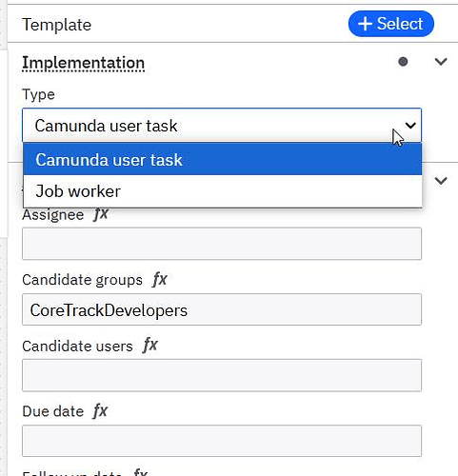Toggle the fx icon for Due date
Screen dimensions: 458x476
tap(100, 411)
